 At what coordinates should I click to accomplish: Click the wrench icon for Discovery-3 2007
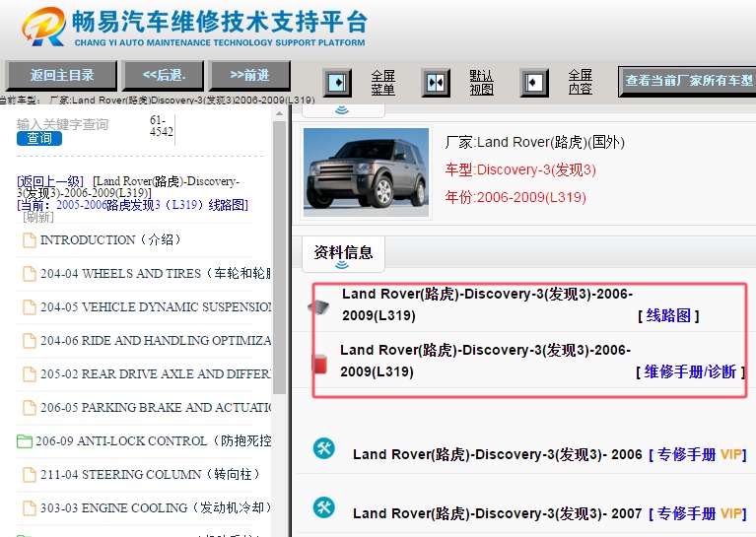[324, 507]
